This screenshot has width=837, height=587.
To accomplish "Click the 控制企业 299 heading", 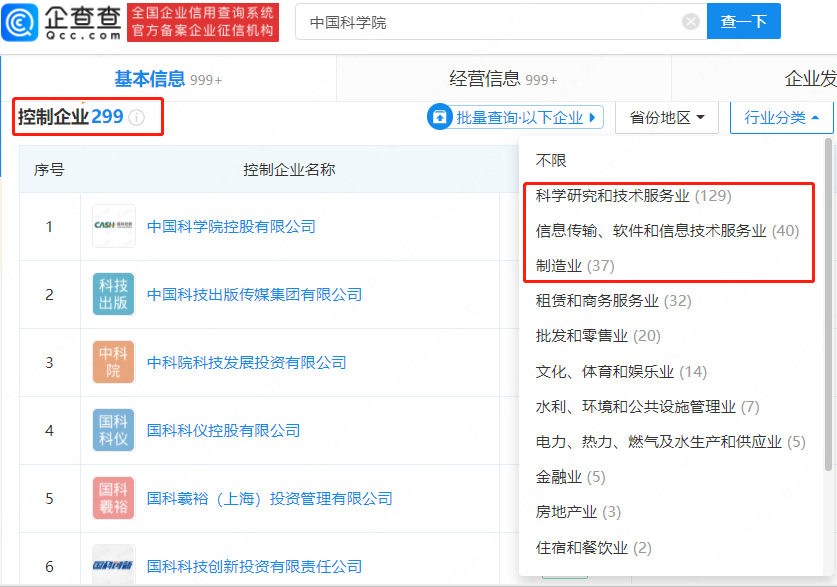I will click(x=70, y=116).
